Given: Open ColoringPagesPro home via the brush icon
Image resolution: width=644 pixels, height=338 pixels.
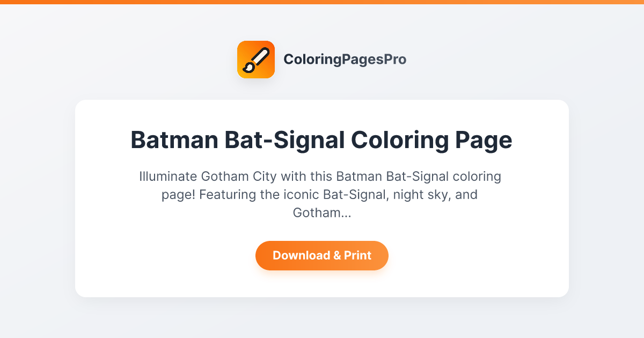Looking at the screenshot, I should pyautogui.click(x=256, y=59).
